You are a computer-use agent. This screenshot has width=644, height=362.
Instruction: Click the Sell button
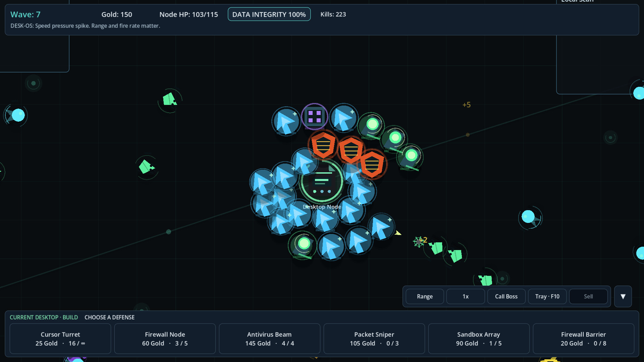(x=588, y=296)
